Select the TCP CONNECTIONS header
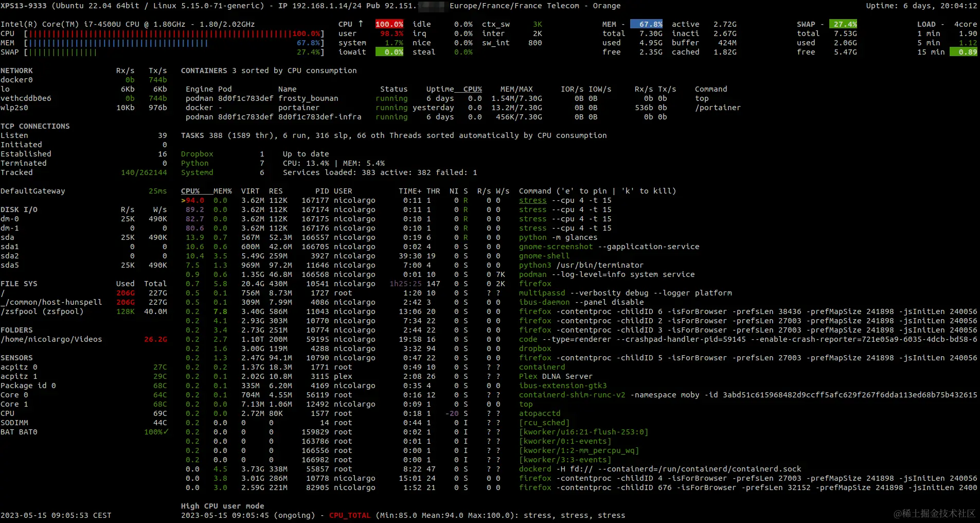980x523 pixels. 35,126
